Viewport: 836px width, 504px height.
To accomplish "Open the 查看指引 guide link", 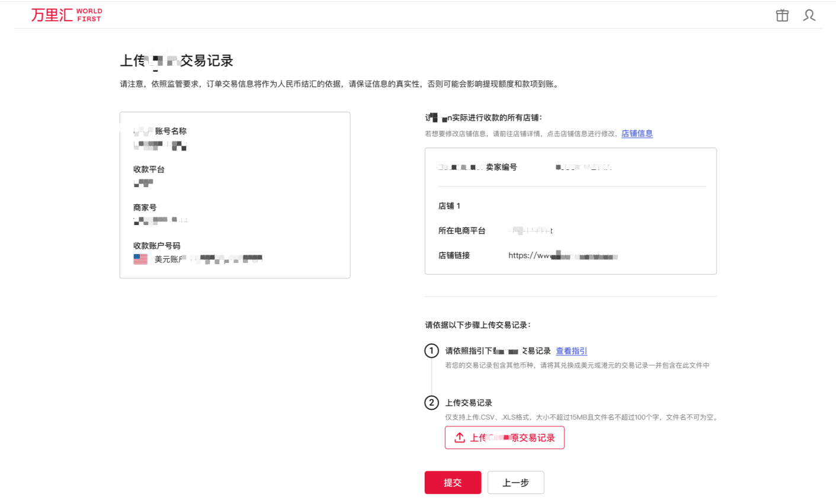I will point(571,351).
